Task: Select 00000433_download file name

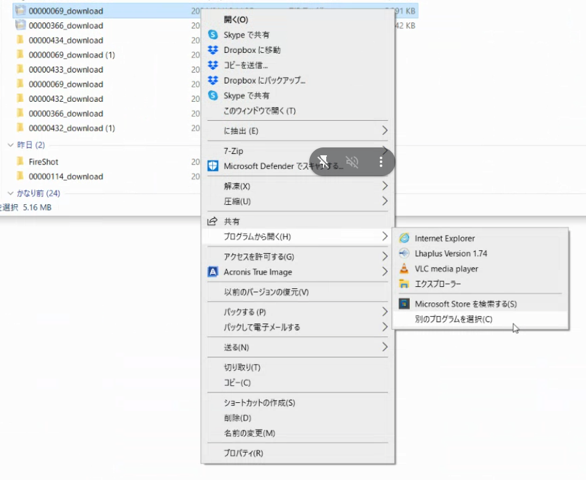Action: click(66, 70)
